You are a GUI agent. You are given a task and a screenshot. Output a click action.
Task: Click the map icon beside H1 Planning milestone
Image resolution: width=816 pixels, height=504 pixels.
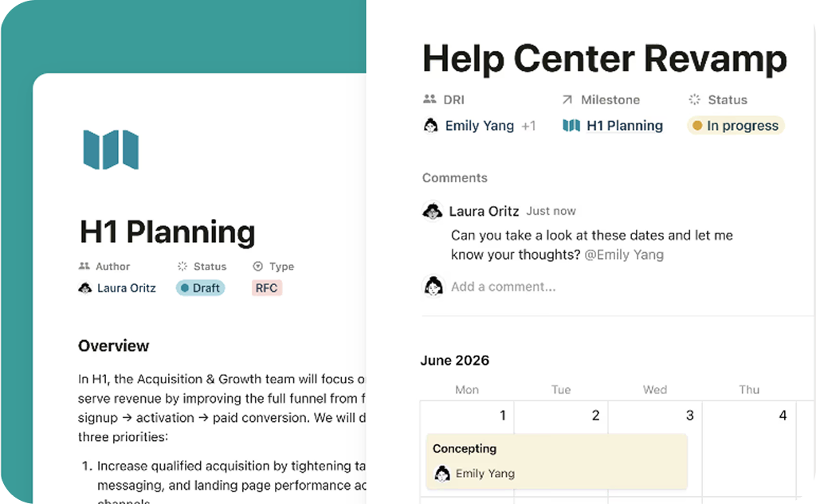[571, 126]
